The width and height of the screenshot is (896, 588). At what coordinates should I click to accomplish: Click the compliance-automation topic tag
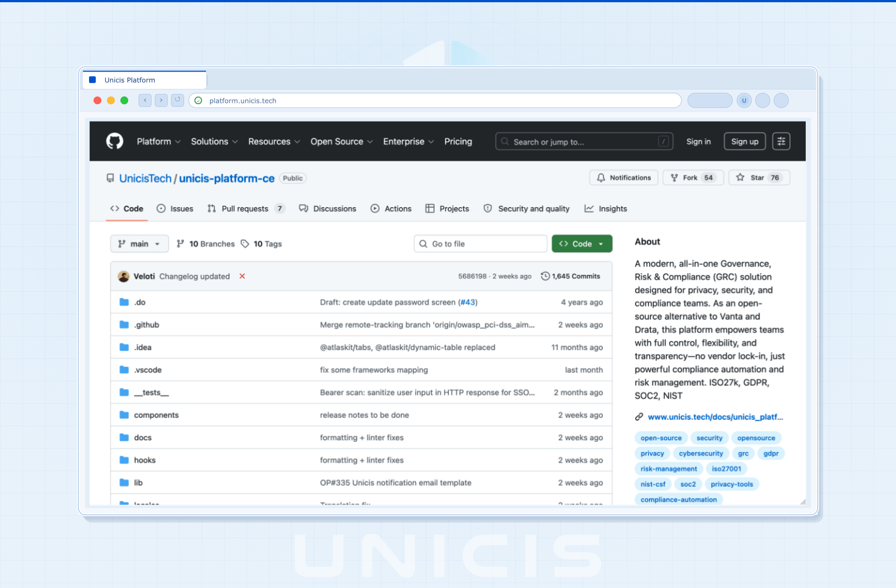tap(679, 500)
